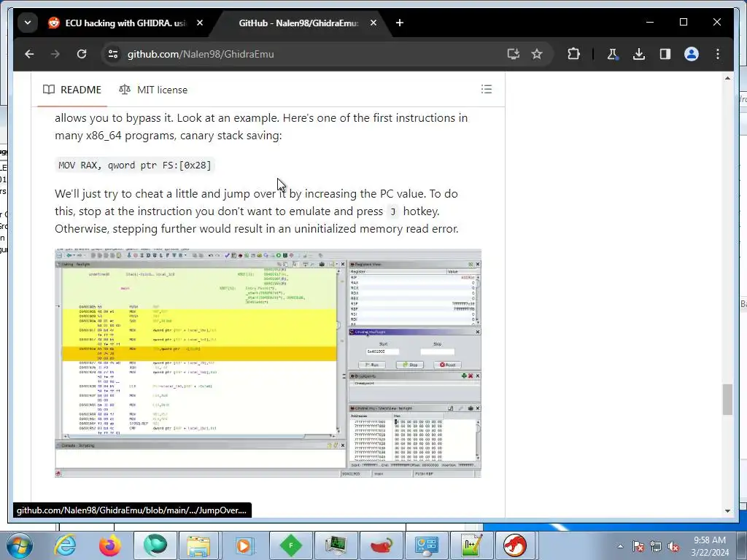Screen dimensions: 747x560
Task: Open the Chrome three-dot menu
Action: click(718, 54)
